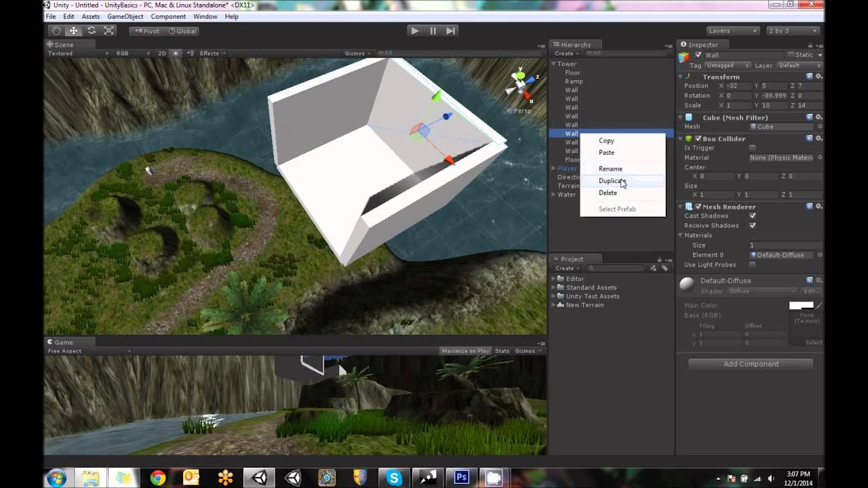This screenshot has height=488, width=868.
Task: Click the Scale Y field
Action: (x=773, y=105)
